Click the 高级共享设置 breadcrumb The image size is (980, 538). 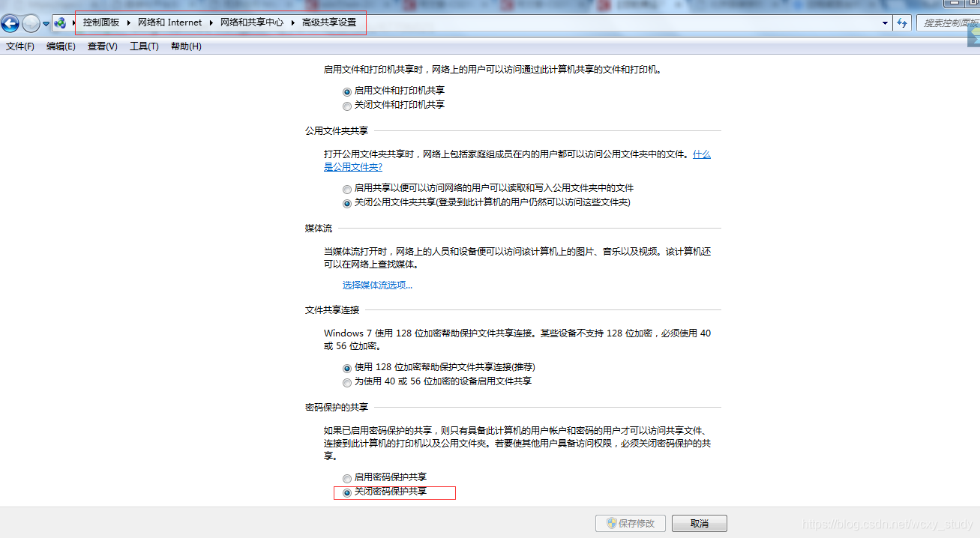(x=329, y=22)
